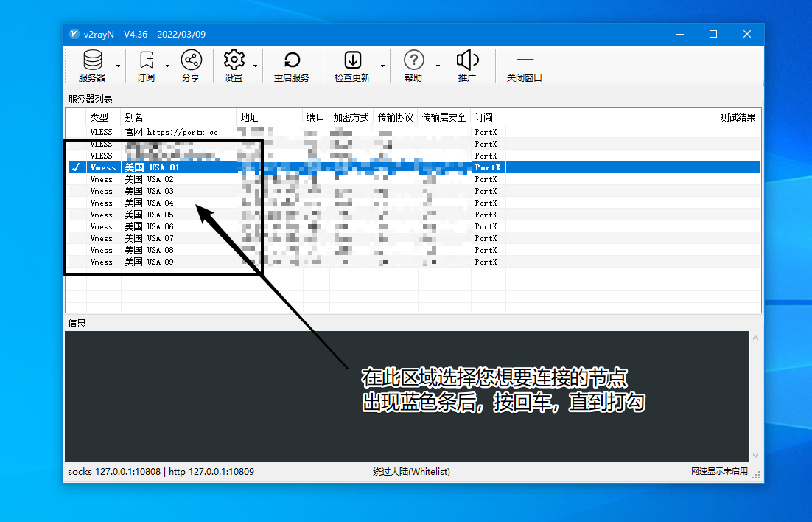Image resolution: width=812 pixels, height=522 pixels.
Task: Click the 推广 (Promotion) megaphone icon
Action: pos(467,60)
